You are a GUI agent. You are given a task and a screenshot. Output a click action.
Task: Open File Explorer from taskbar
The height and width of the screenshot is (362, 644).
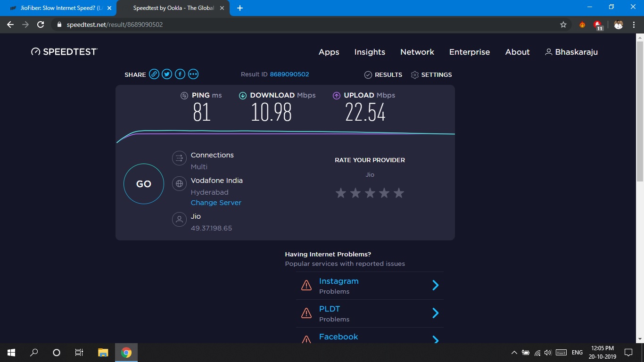click(x=103, y=353)
